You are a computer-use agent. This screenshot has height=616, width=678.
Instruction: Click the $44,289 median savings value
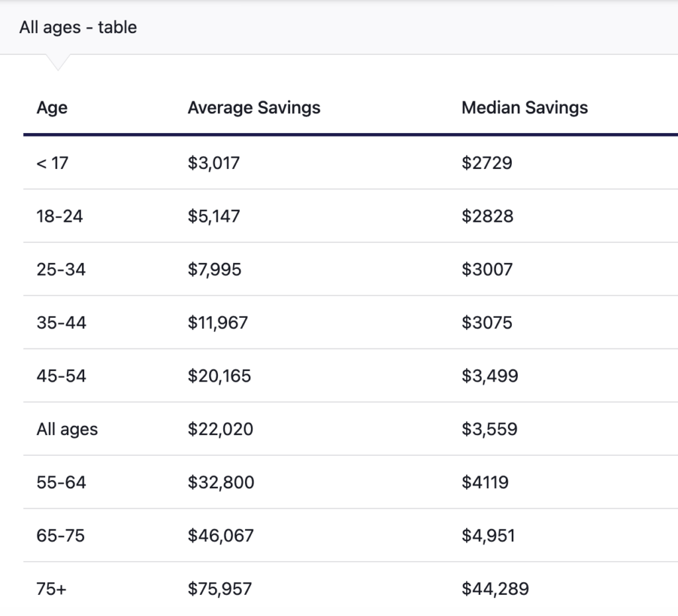(495, 588)
